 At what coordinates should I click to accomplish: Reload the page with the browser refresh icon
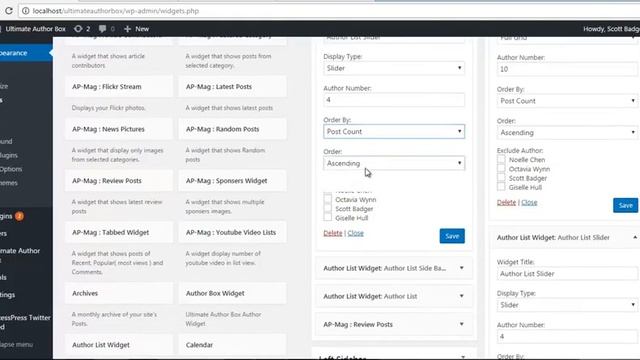click(x=9, y=11)
